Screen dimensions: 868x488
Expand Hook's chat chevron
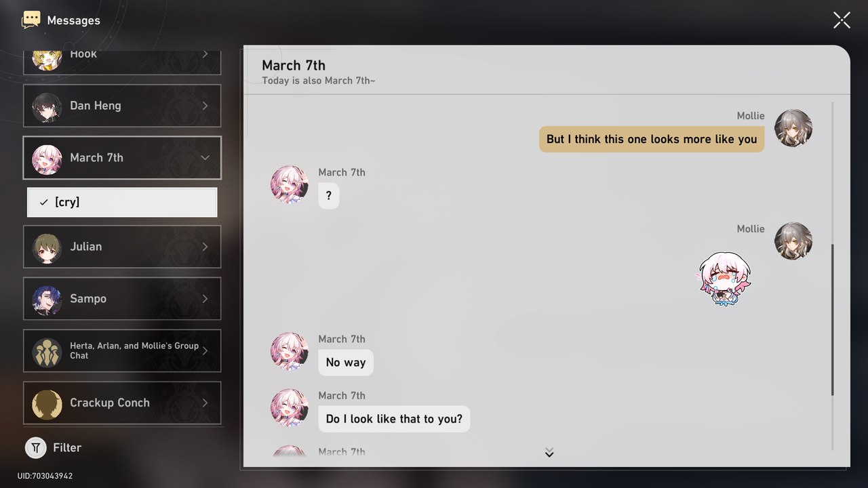pos(205,54)
